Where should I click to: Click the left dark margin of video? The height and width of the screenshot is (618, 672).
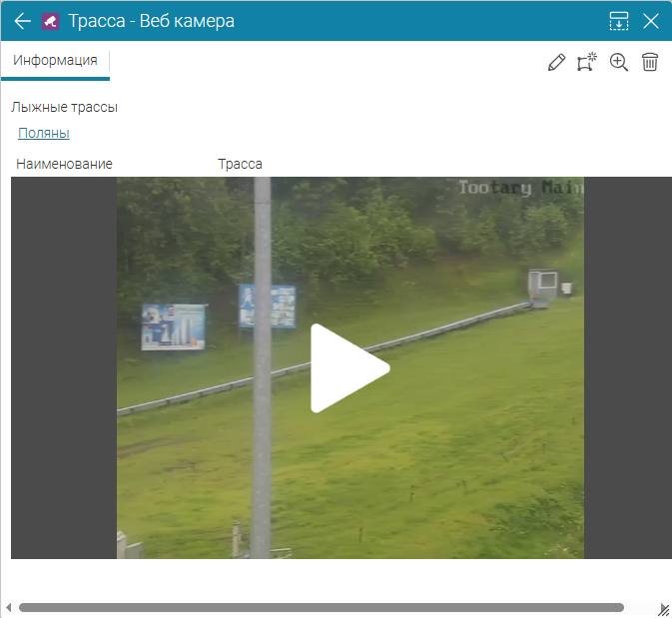[x=63, y=367]
